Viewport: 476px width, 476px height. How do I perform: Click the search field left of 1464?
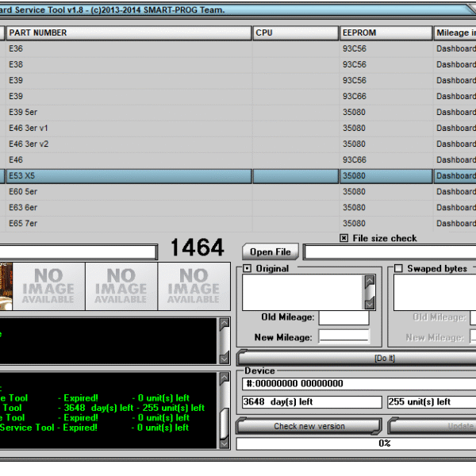(78, 252)
